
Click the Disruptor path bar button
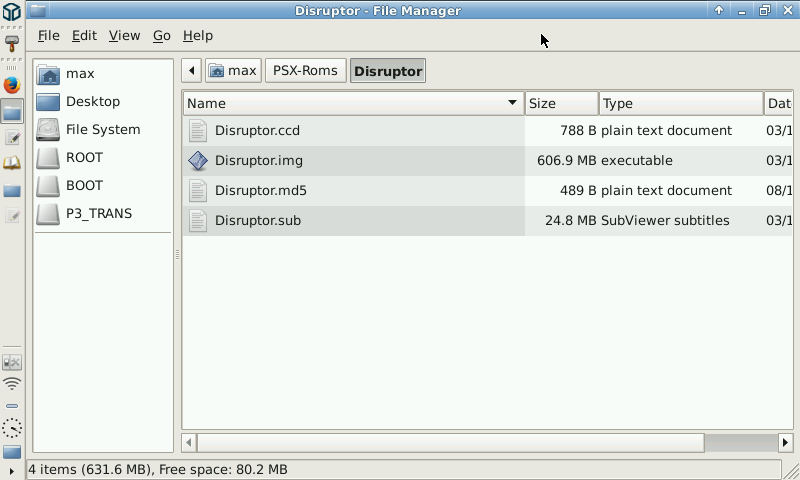(388, 70)
